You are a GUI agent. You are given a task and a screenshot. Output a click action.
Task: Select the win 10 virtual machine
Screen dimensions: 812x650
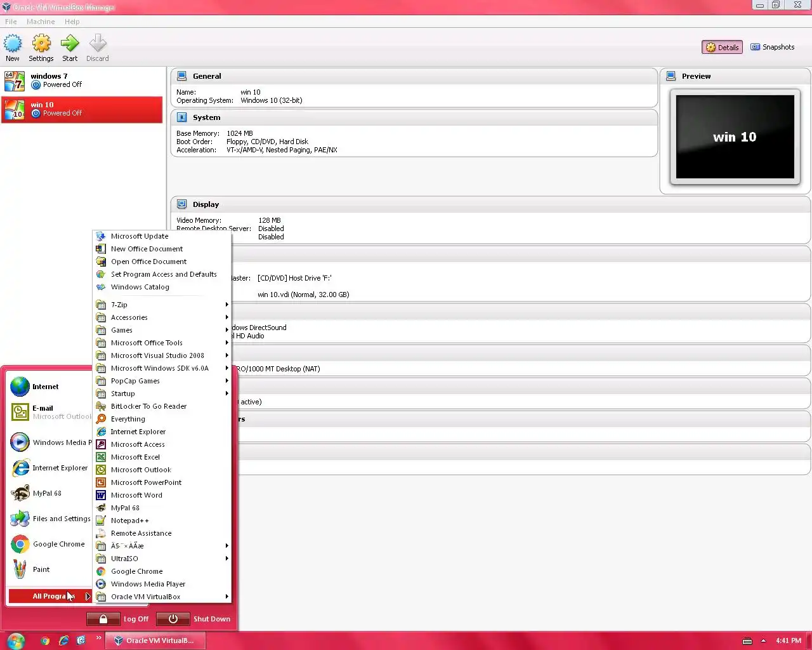(x=82, y=109)
